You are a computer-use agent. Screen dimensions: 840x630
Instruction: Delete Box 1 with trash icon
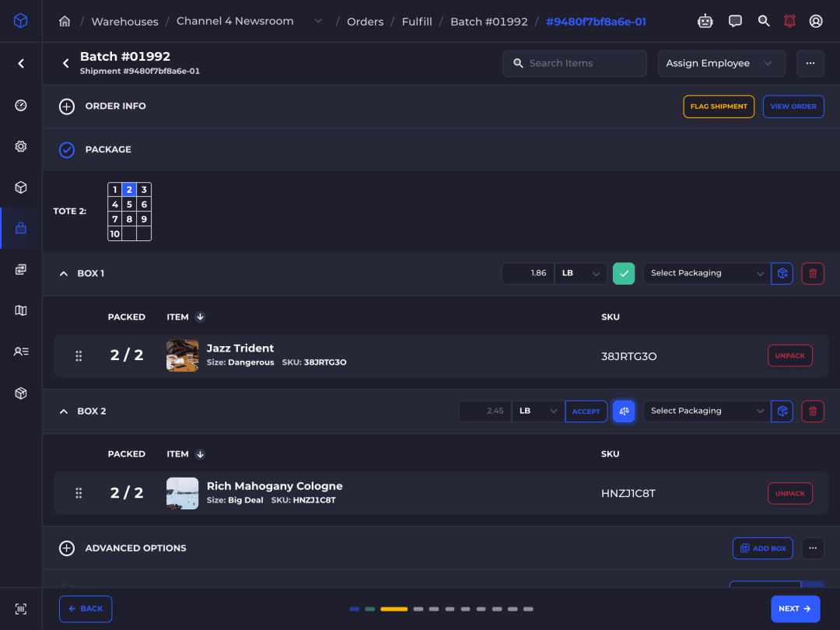pos(813,274)
